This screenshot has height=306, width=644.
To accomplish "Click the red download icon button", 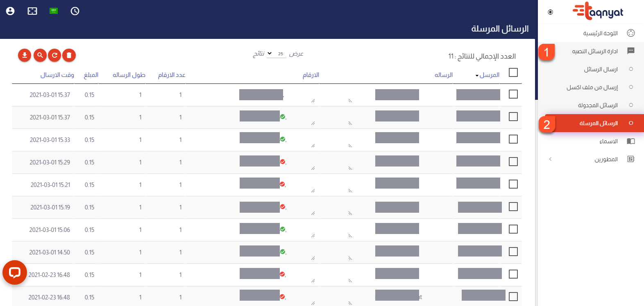I will click(x=25, y=55).
